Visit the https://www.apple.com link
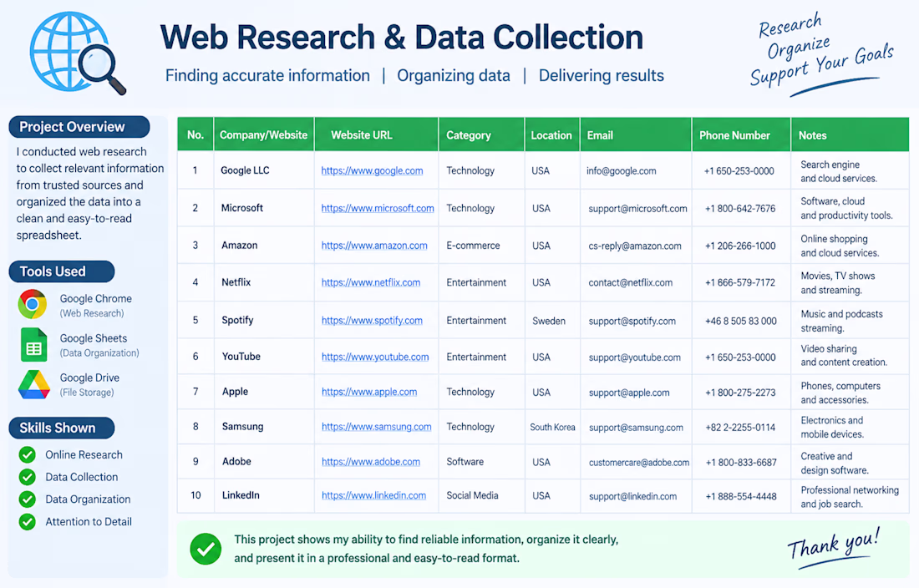This screenshot has height=588, width=919. click(369, 392)
